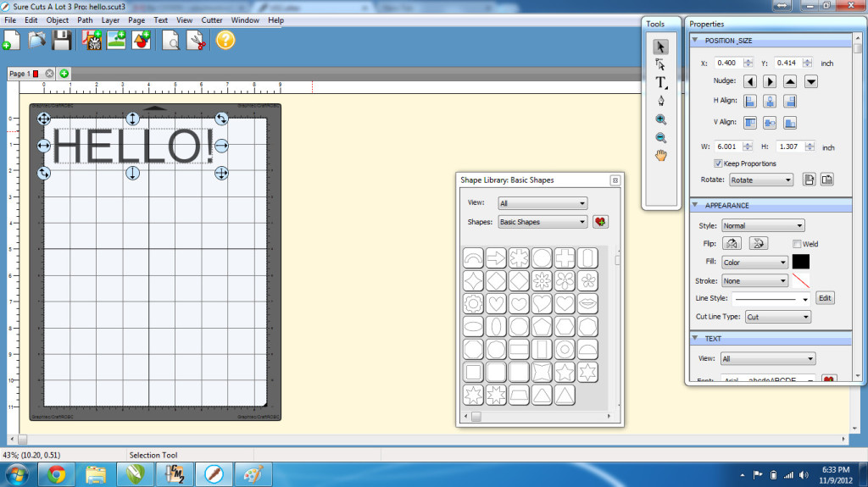
Task: Open the Stroke dropdown set to None
Action: click(754, 281)
